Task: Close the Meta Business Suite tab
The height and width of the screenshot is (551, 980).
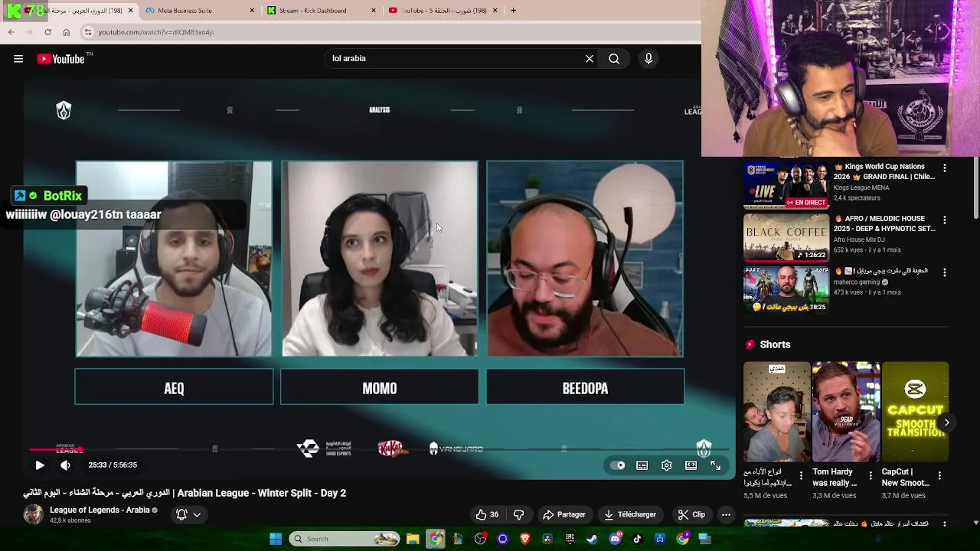Action: tap(252, 11)
